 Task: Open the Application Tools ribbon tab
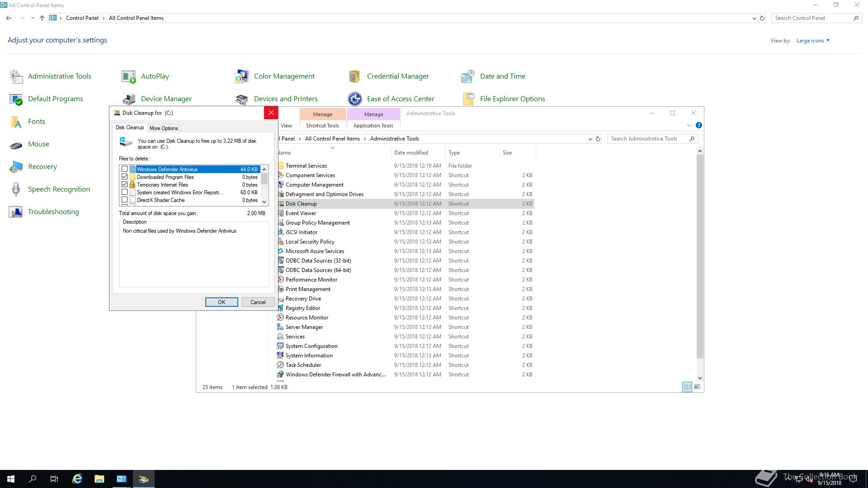point(373,126)
